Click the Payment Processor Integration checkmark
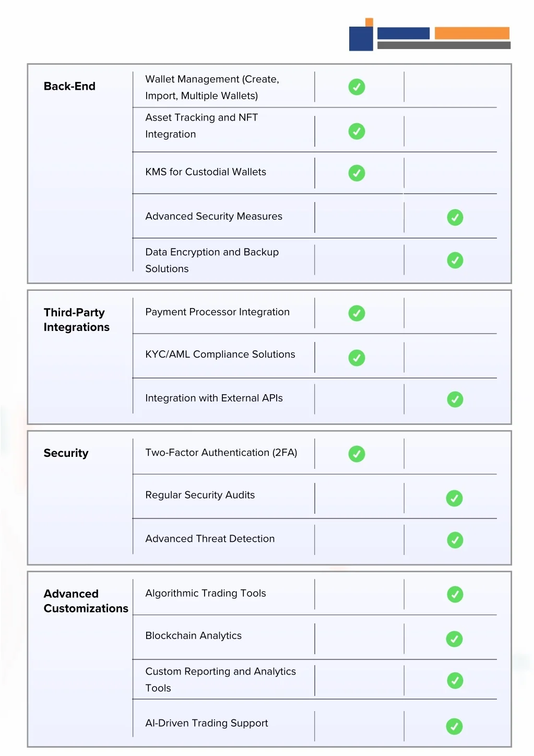The image size is (534, 756). 357,313
